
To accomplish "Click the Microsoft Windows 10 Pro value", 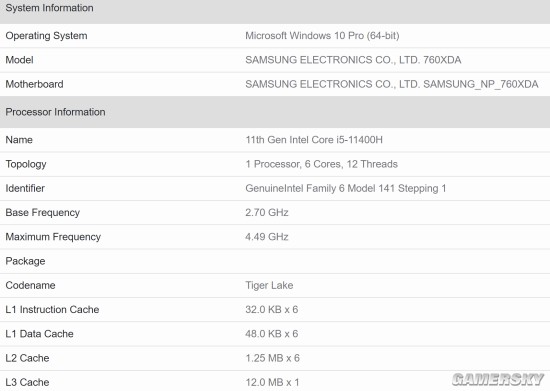I will (322, 36).
